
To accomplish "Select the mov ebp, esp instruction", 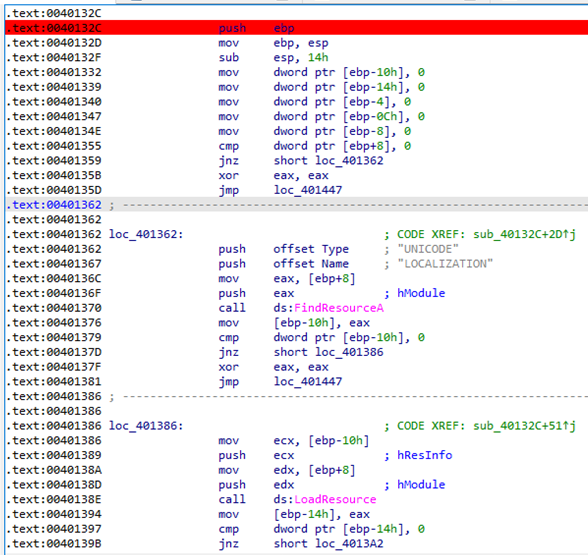I will point(273,43).
